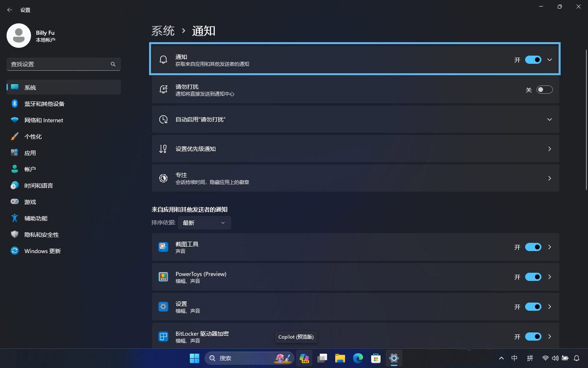Toggle PowerToys (Preview) notifications off

coord(533,277)
